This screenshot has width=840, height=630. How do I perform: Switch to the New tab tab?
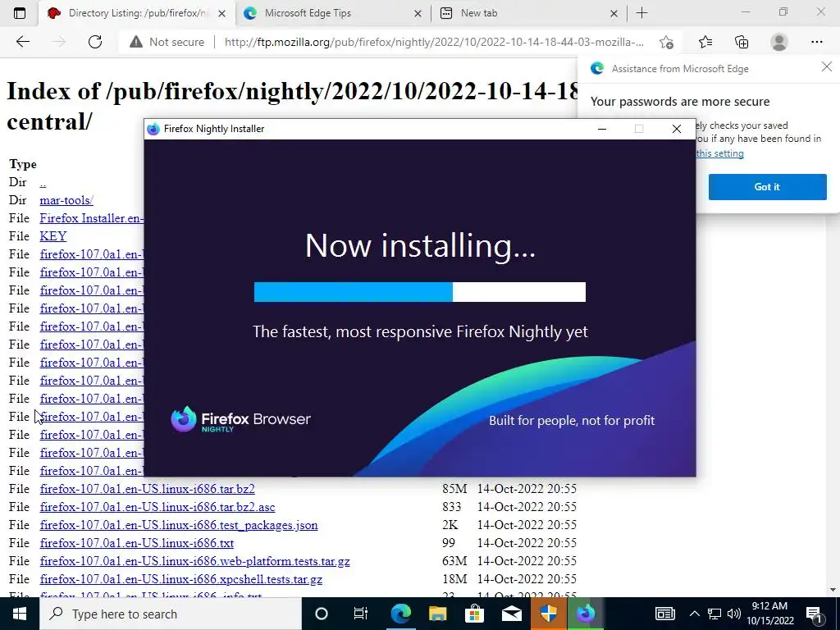[529, 13]
